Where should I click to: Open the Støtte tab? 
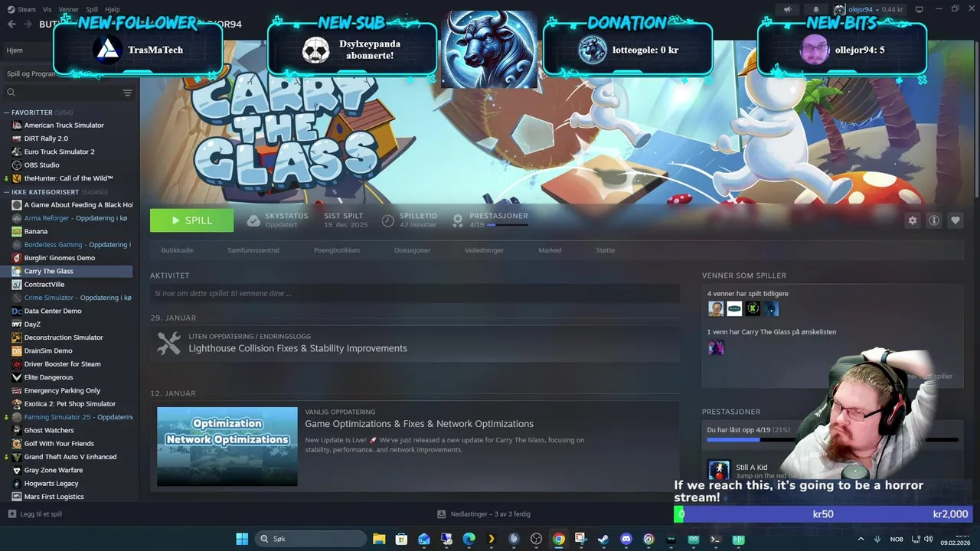click(606, 250)
